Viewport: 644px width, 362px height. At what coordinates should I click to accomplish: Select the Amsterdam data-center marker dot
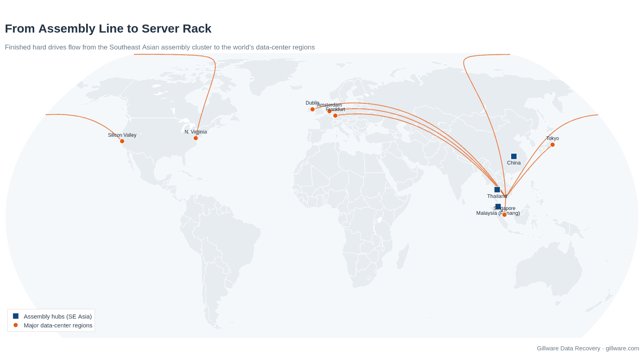coord(329,111)
